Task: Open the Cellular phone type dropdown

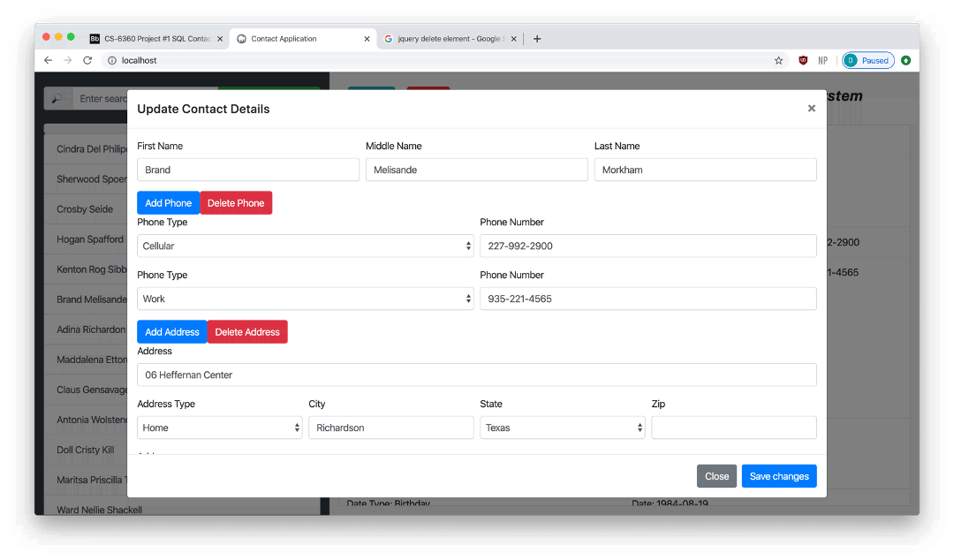Action: tap(305, 246)
